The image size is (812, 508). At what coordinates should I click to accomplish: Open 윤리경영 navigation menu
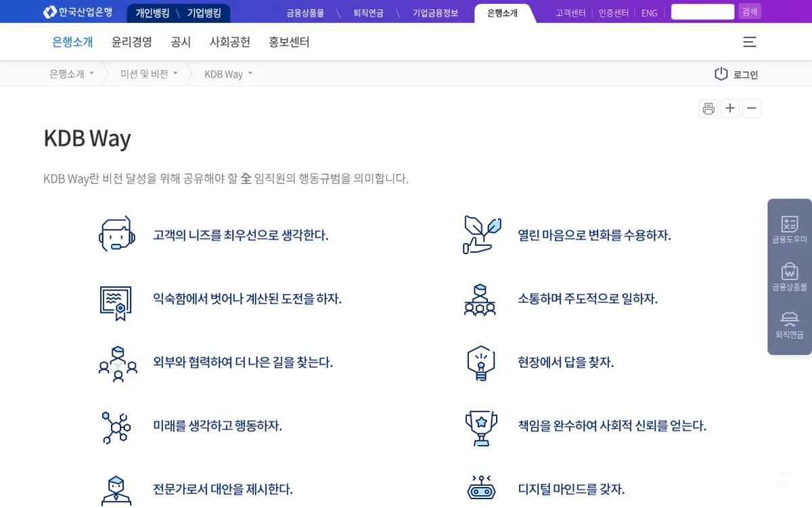pos(132,42)
